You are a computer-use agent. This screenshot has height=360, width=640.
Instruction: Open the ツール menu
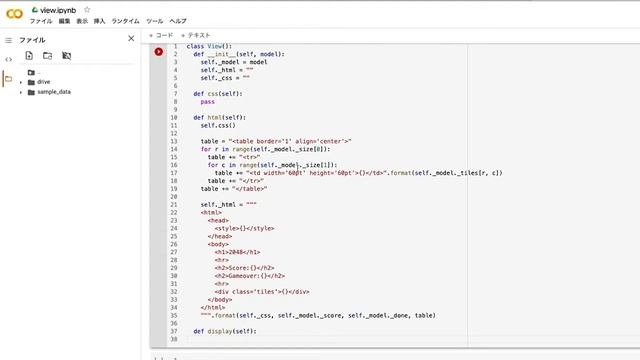(154, 21)
